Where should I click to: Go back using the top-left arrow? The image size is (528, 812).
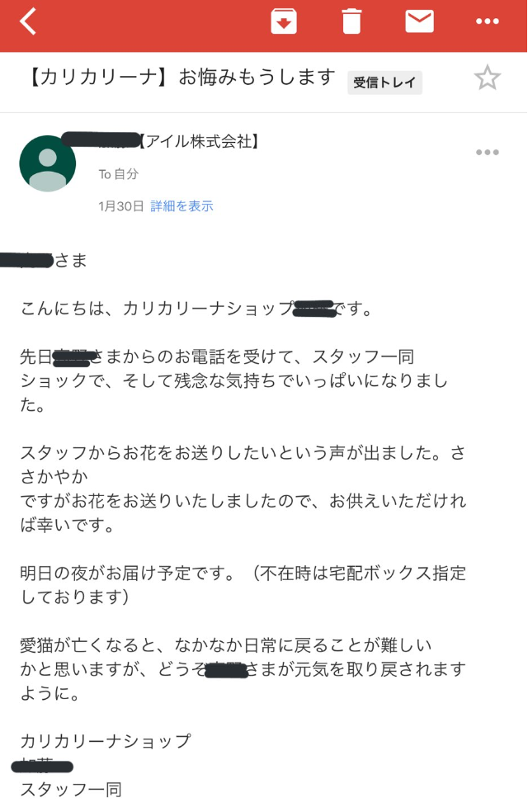tap(28, 21)
